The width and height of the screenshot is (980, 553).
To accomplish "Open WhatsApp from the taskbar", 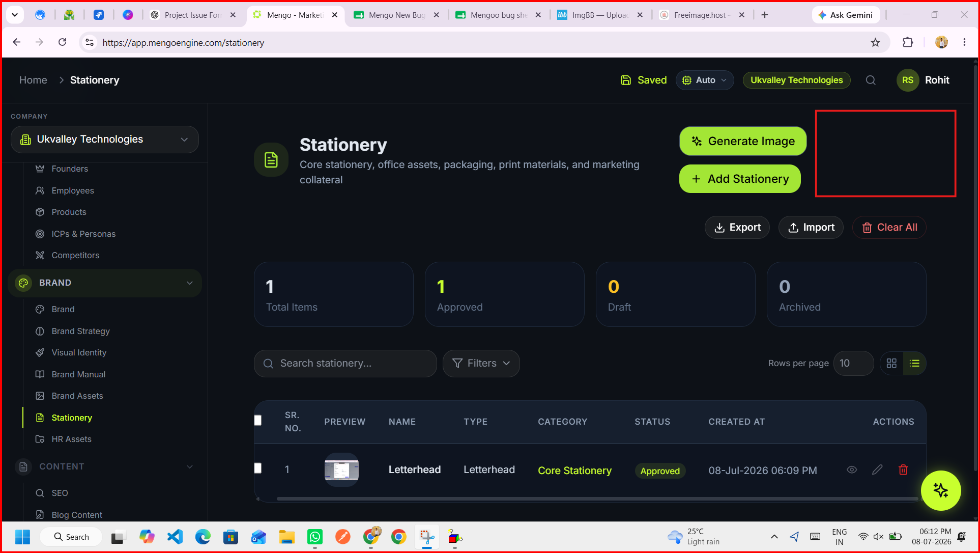I will pyautogui.click(x=315, y=537).
